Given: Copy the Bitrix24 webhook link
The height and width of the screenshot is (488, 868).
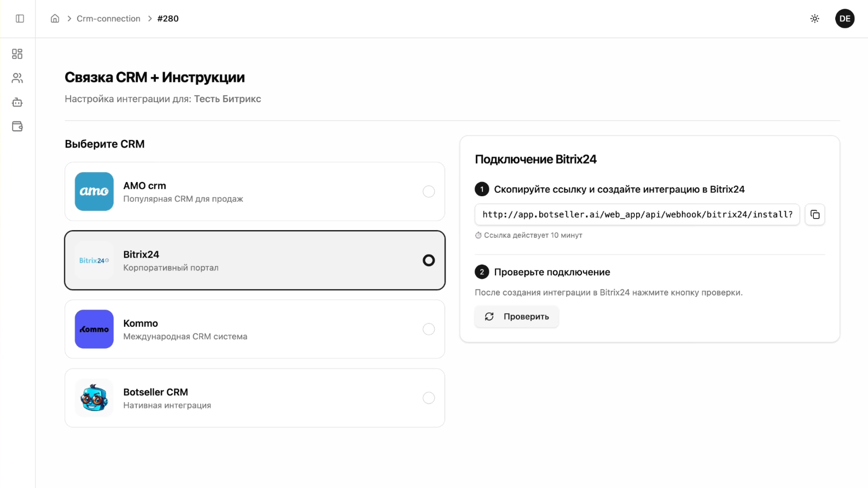Looking at the screenshot, I should tap(814, 215).
